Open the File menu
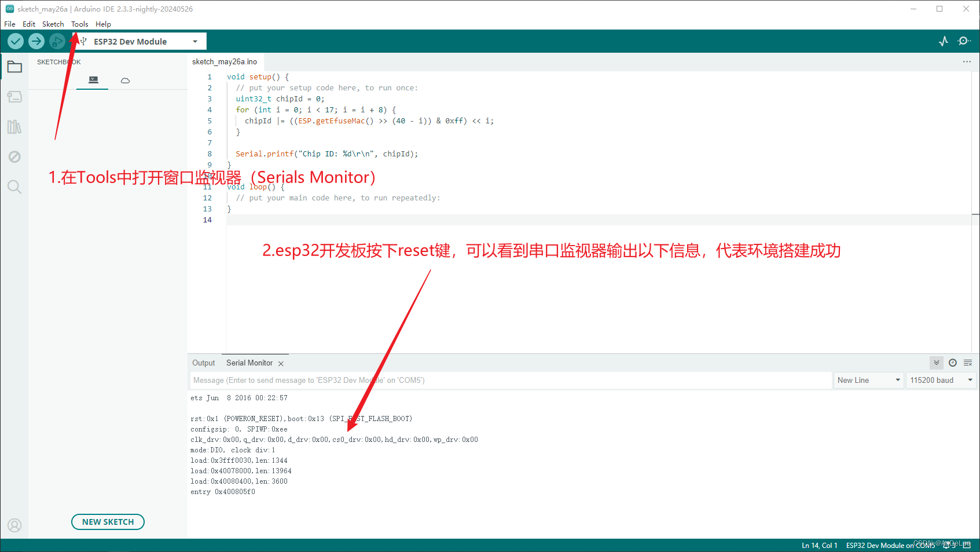 tap(10, 24)
